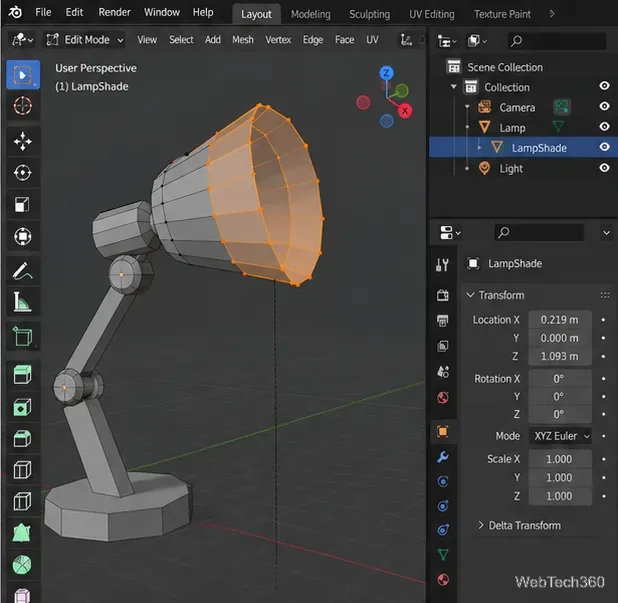Toggle visibility of Lamp object
Image resolution: width=618 pixels, height=603 pixels.
click(604, 127)
